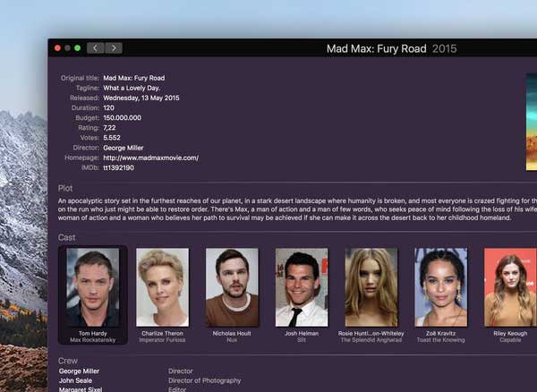Click the green fullscreen window button
537x392 pixels.
tap(78, 48)
